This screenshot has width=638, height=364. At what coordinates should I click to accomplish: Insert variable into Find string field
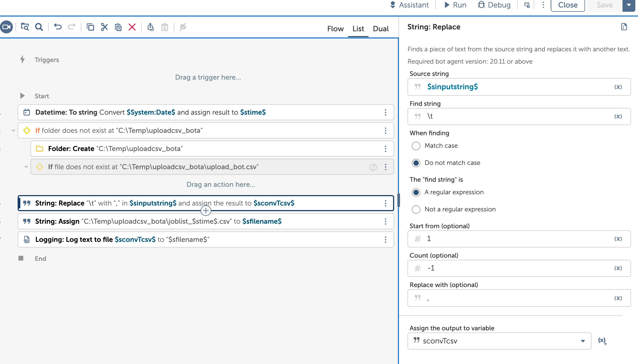(x=618, y=116)
